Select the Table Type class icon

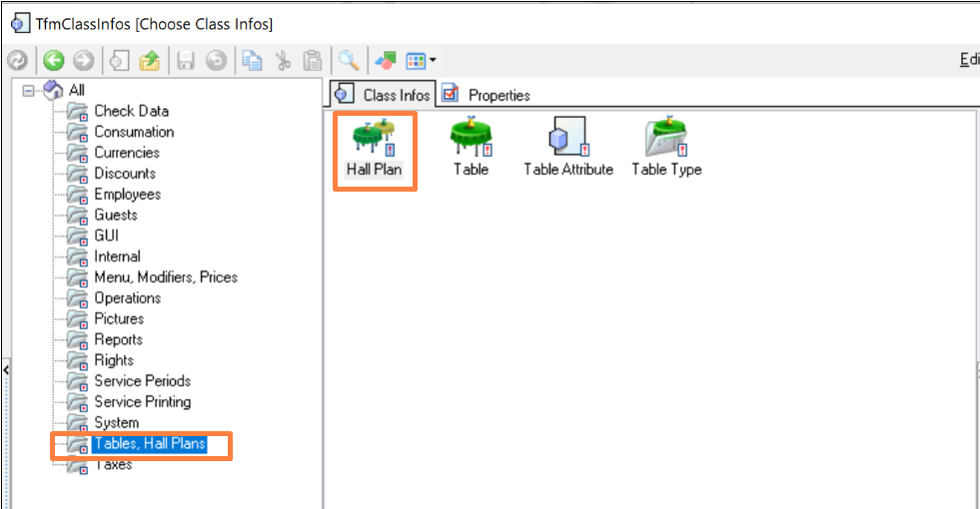tap(666, 148)
